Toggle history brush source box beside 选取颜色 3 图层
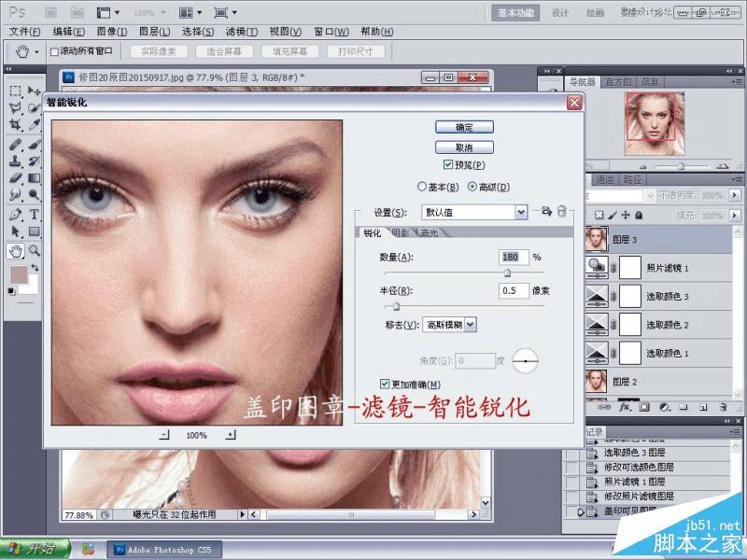 (571, 453)
